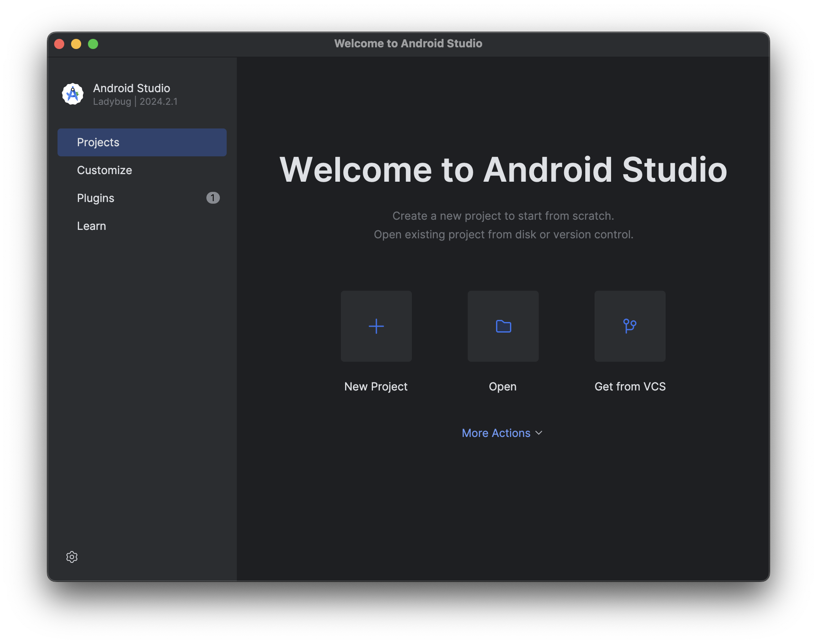Open settings via gear icon

coord(72,557)
